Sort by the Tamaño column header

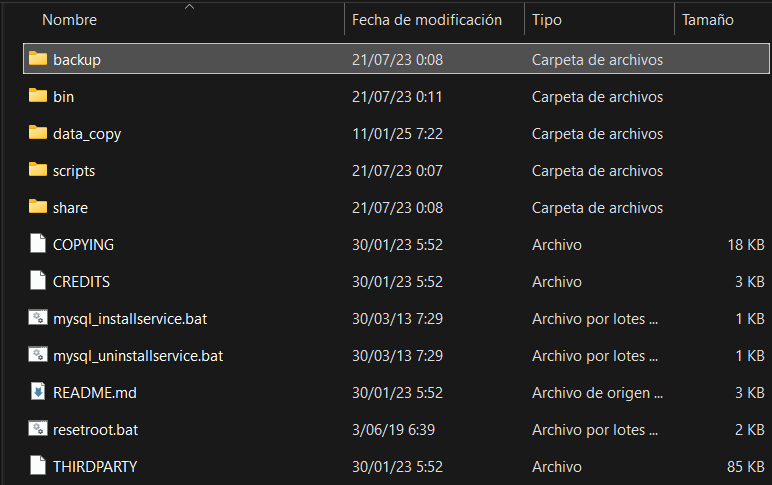[708, 20]
